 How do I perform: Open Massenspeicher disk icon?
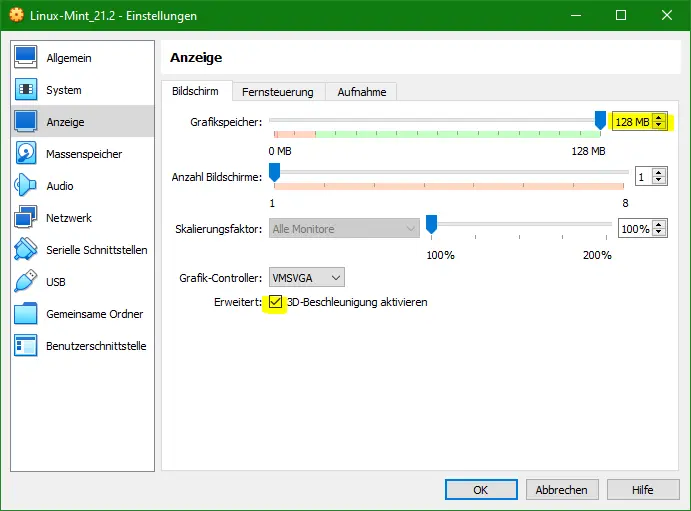(x=26, y=154)
